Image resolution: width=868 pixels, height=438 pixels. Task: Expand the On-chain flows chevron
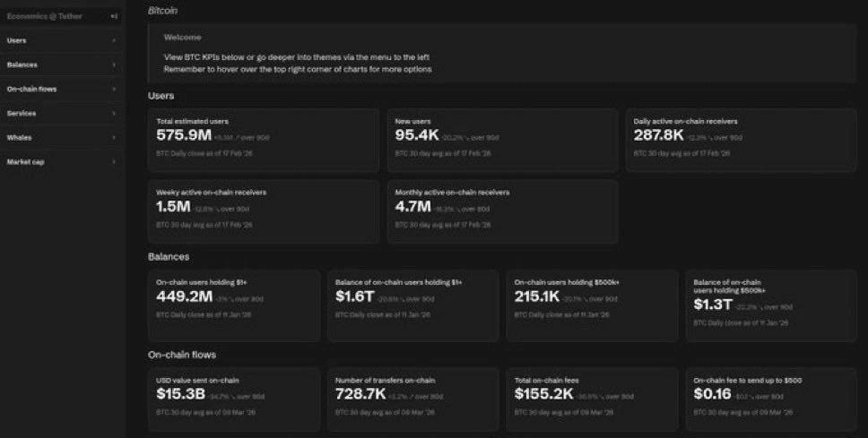point(114,89)
